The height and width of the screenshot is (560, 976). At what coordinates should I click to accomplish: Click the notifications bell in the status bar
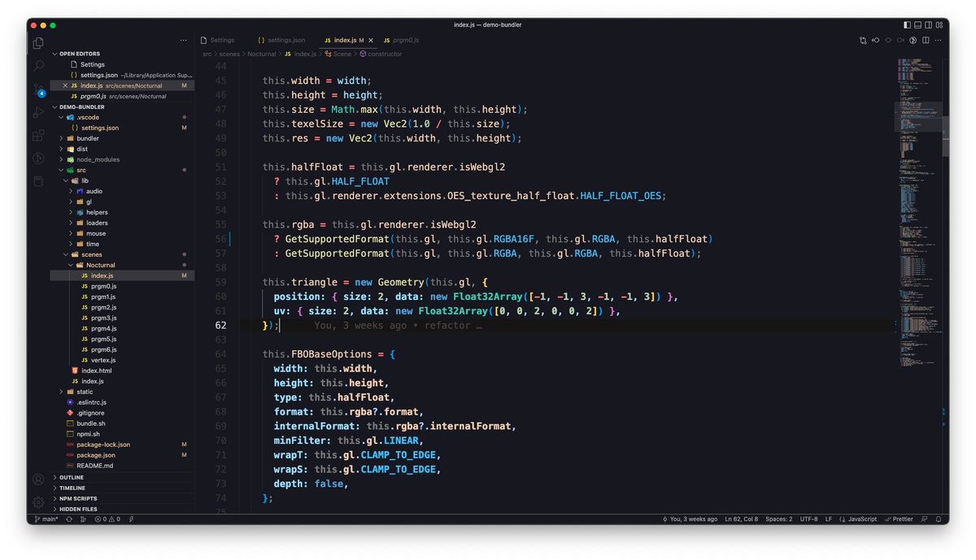tap(938, 519)
